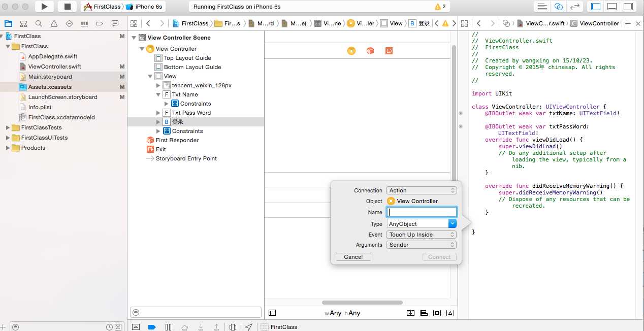Switch to the Version editor
This screenshot has height=331, width=644.
click(x=575, y=7)
